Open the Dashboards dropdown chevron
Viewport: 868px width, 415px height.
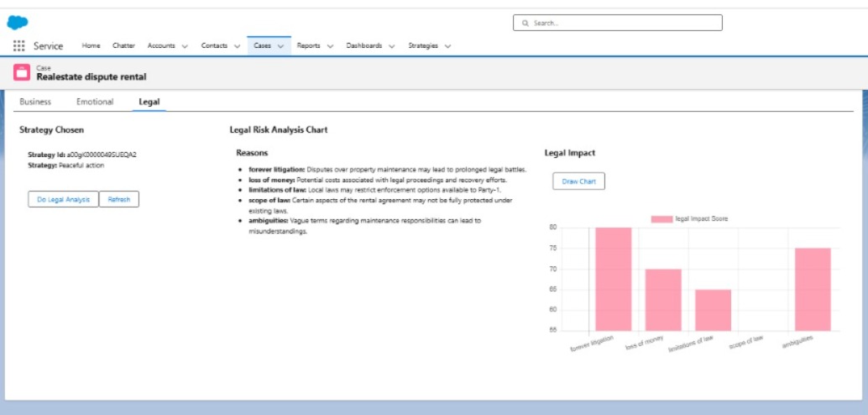coord(392,46)
